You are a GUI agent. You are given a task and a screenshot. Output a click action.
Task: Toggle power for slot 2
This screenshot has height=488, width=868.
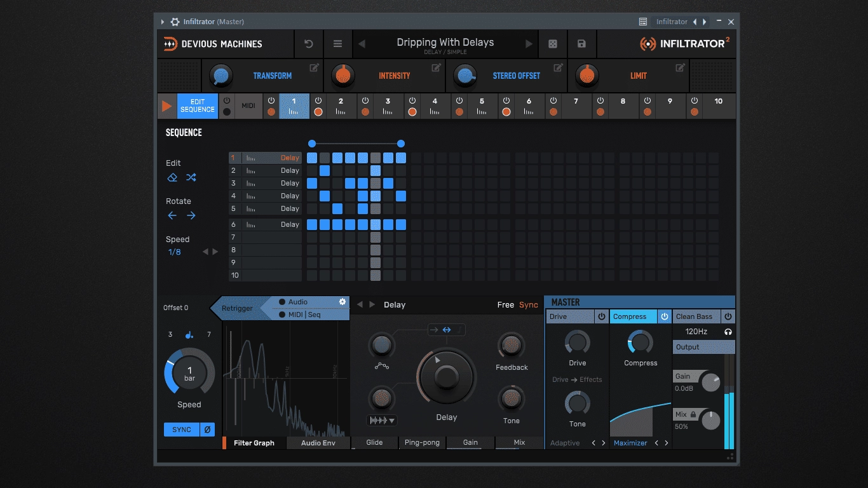(318, 100)
